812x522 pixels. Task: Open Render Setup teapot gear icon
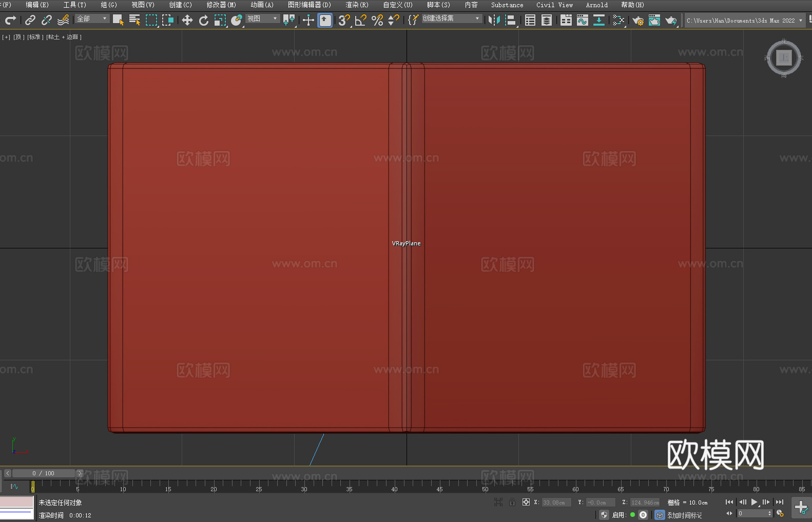(638, 20)
